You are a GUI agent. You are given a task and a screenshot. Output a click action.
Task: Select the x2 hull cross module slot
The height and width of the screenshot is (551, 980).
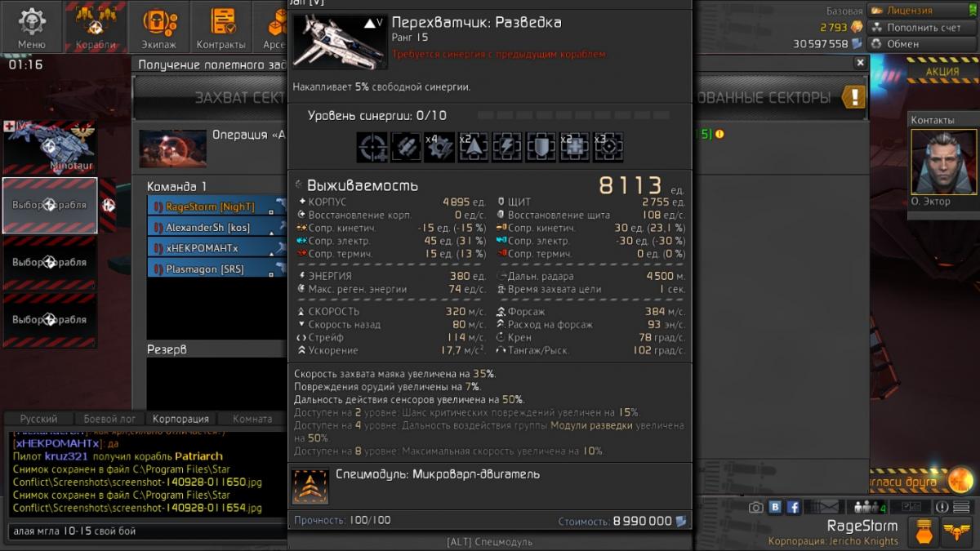click(573, 147)
